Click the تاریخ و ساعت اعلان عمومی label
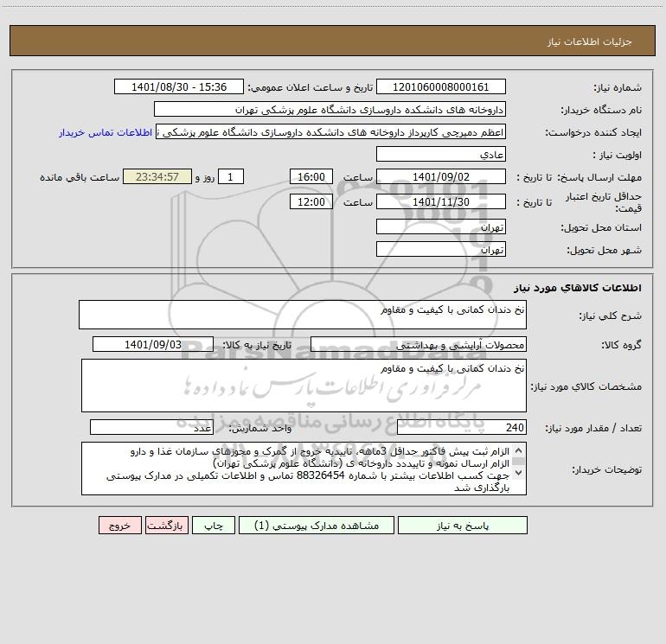The image size is (666, 644). (x=310, y=87)
